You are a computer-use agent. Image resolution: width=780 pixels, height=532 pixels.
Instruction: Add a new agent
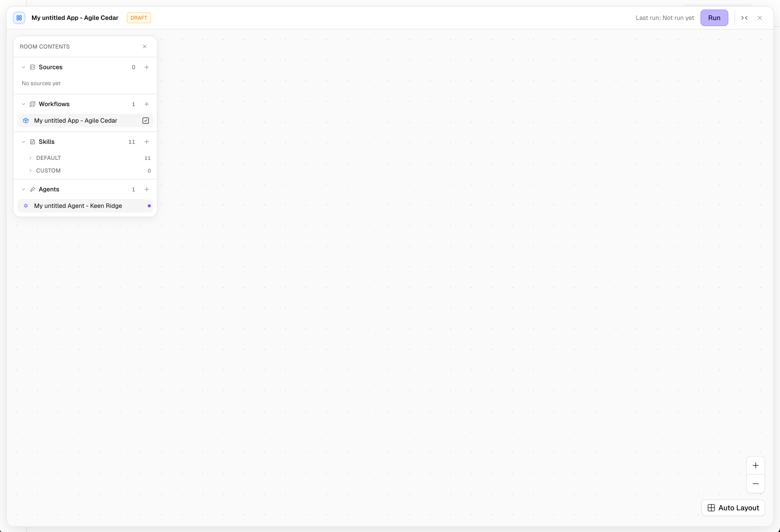147,189
